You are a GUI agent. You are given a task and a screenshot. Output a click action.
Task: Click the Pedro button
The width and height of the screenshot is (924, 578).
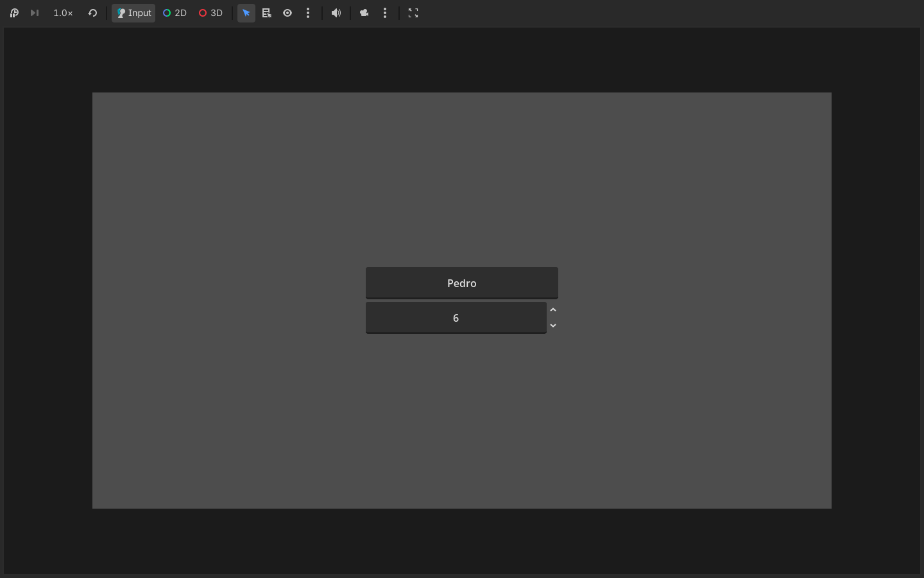tap(462, 283)
